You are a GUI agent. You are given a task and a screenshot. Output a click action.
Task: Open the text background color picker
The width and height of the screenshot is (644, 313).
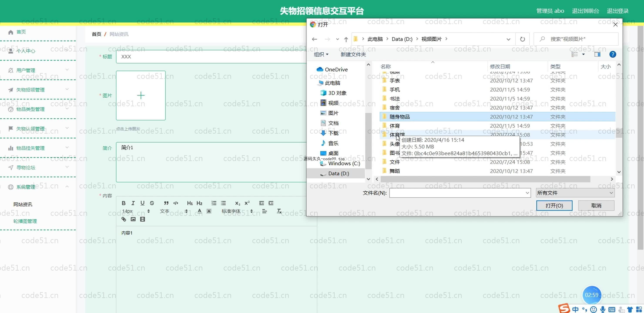tap(209, 211)
